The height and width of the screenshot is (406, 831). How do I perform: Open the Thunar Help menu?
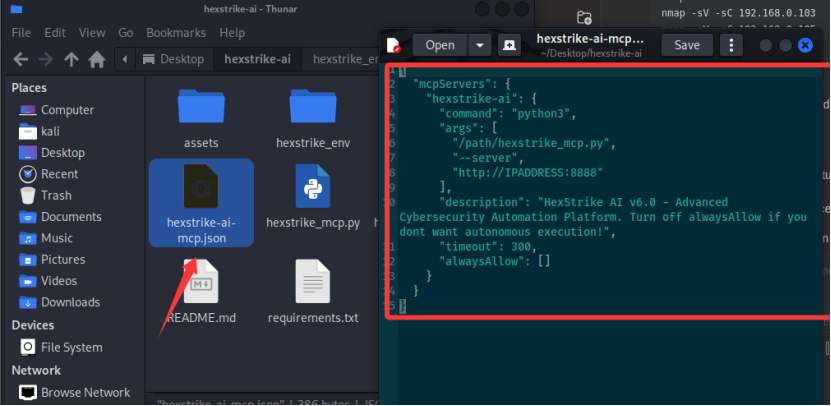tap(232, 33)
